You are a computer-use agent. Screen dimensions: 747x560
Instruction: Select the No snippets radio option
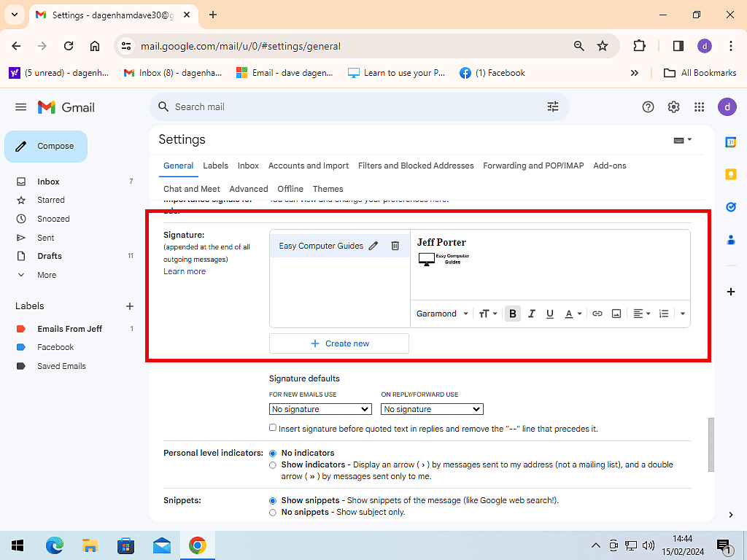pos(273,513)
